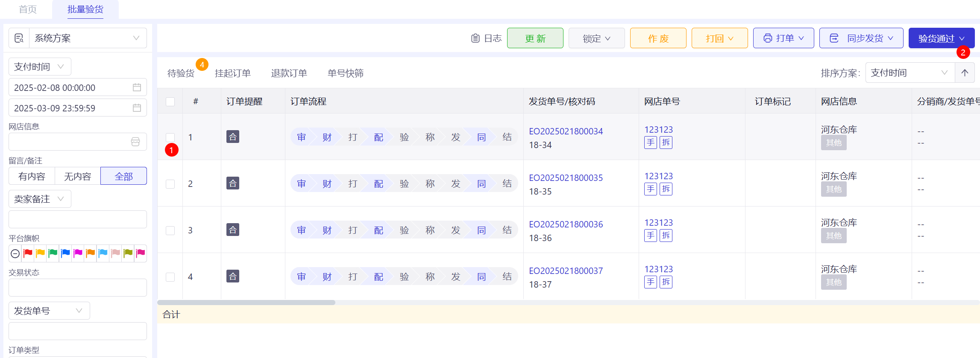
Task: Click the 审 flow step in row 1
Action: [302, 137]
